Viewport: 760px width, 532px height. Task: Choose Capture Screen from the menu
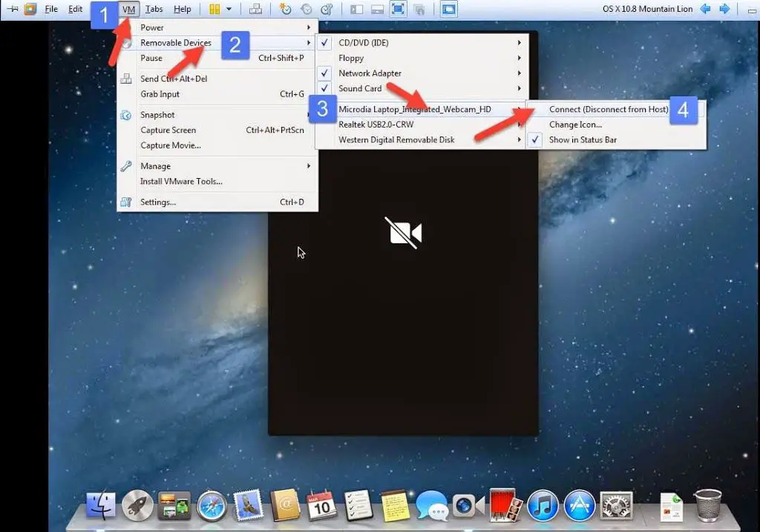(217, 130)
